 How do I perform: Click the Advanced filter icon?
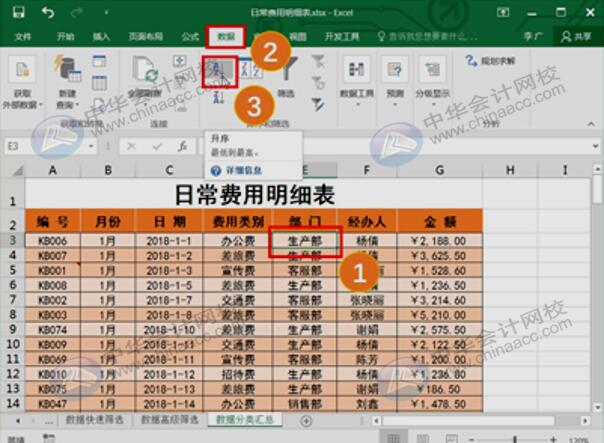click(x=318, y=105)
